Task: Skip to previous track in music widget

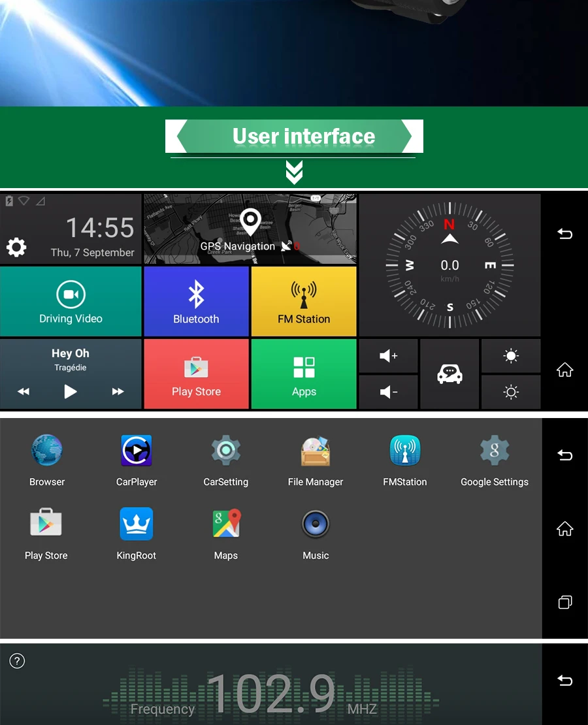Action: 24,392
